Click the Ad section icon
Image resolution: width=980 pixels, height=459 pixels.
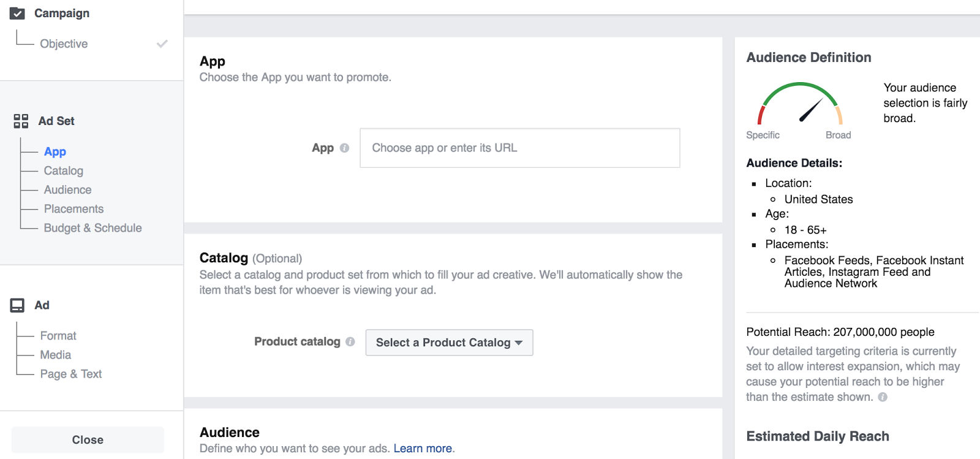17,305
